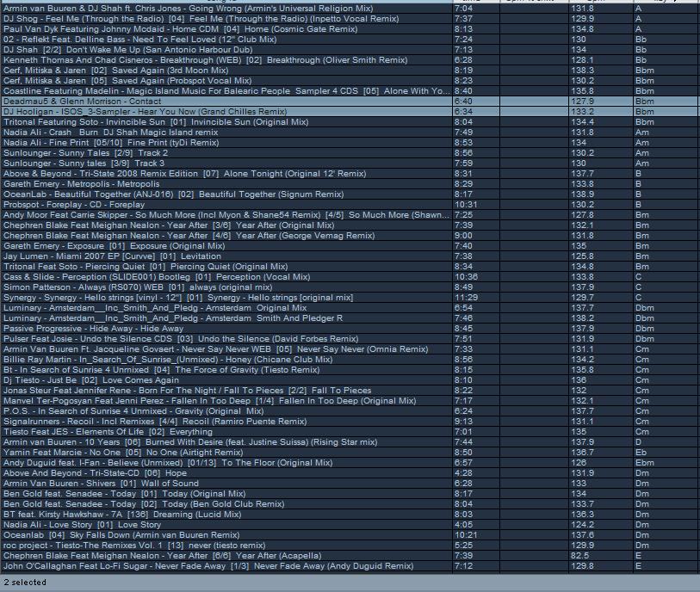This screenshot has width=700, height=592.
Task: Select DJ Shah - Don't Wake Me Up row
Action: pyautogui.click(x=350, y=50)
